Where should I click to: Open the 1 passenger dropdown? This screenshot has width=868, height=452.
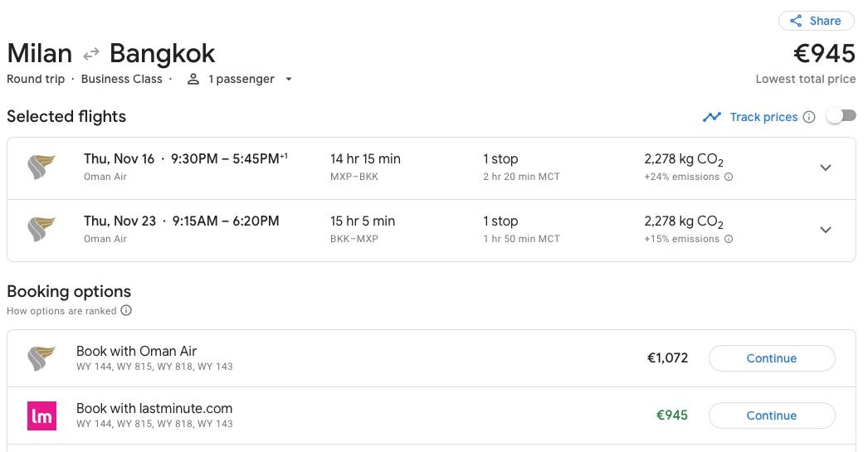click(289, 79)
